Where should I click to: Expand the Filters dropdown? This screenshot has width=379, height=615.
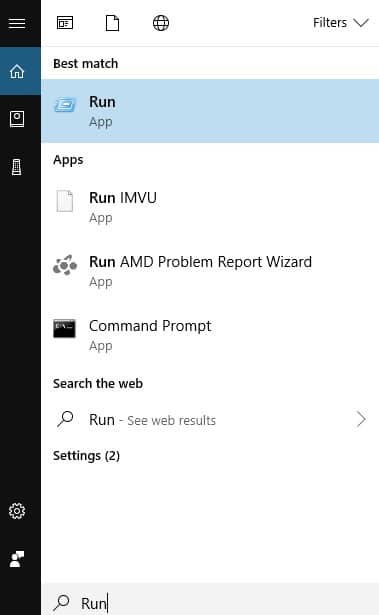click(x=341, y=23)
